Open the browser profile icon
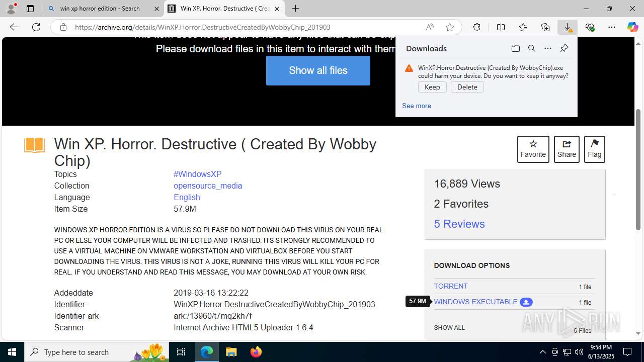644x362 pixels. pos(11,9)
